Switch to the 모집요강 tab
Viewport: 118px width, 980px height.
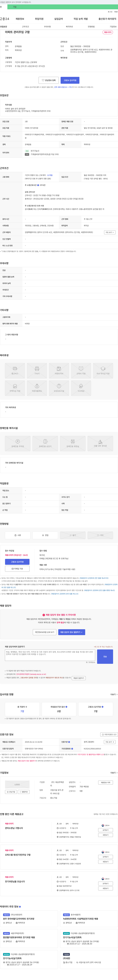click(3, 27)
